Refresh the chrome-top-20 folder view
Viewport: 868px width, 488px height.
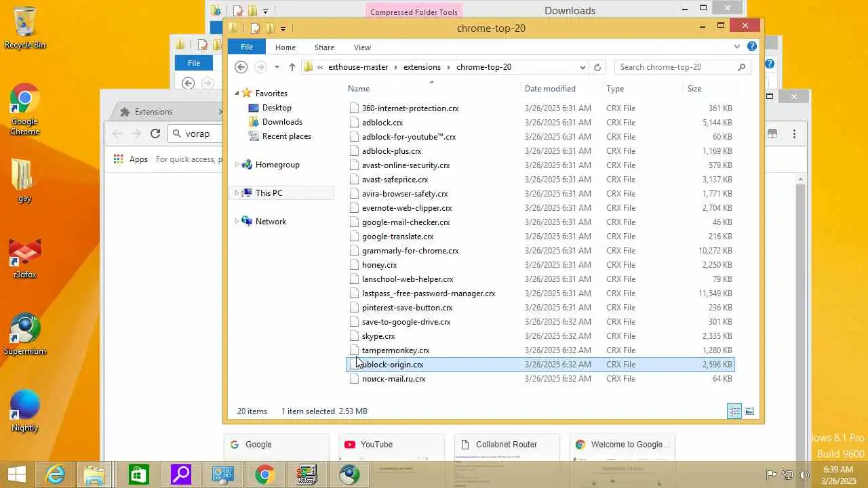(x=597, y=67)
